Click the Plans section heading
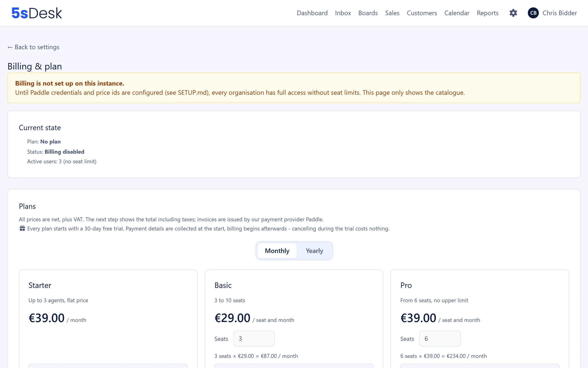This screenshot has width=588, height=368. pyautogui.click(x=27, y=206)
